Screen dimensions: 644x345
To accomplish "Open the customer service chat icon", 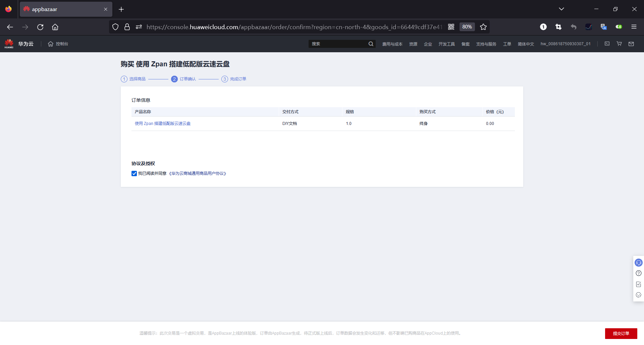I will pyautogui.click(x=639, y=263).
